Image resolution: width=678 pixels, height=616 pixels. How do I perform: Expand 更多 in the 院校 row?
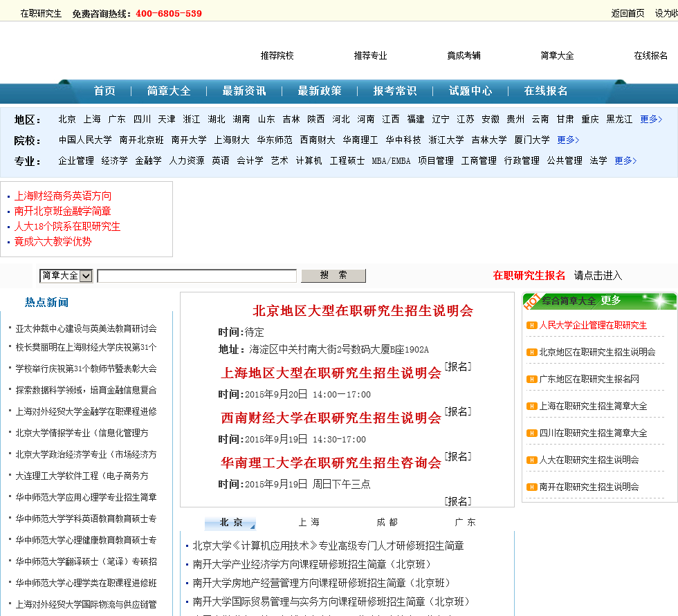(x=568, y=140)
